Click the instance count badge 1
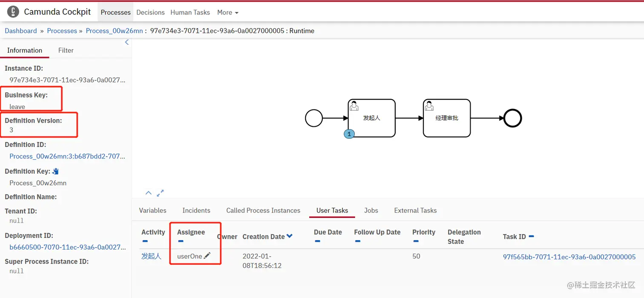This screenshot has height=298, width=644. pyautogui.click(x=349, y=134)
